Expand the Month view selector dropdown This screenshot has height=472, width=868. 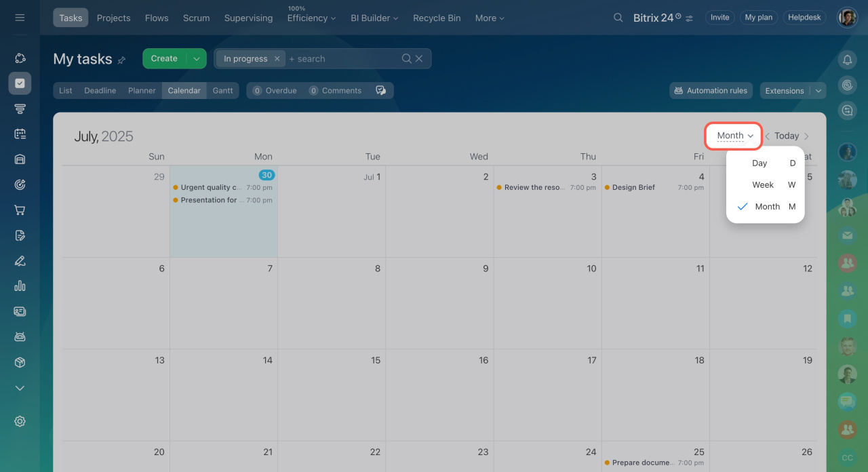point(734,136)
